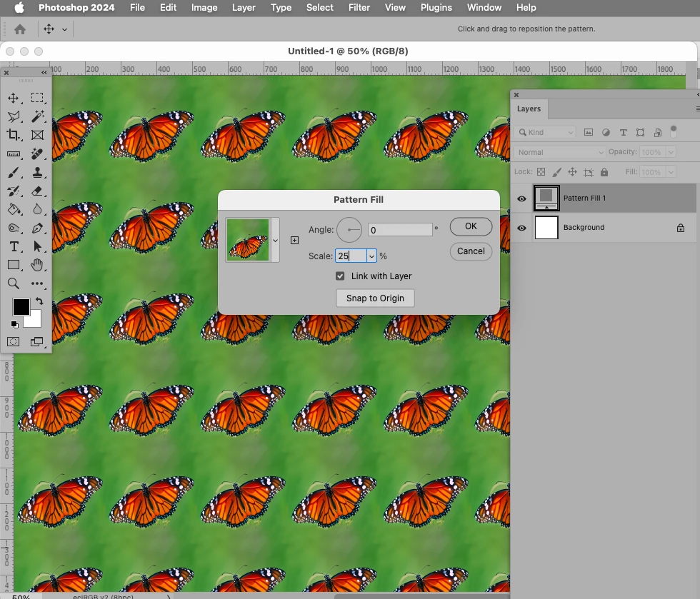Lock transparent pixels
Screen dimensions: 700x599
541,172
